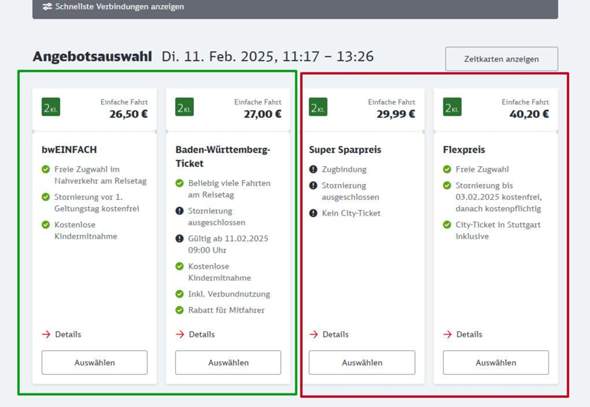Click warning icon beside Gültig ab 11.02.2025
Viewport: 590px width, 407px height.
tap(179, 238)
